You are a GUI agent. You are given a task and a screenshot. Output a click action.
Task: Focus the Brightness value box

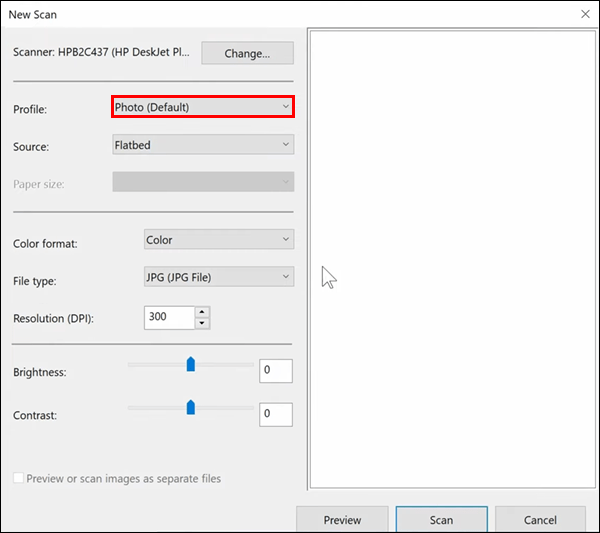tap(276, 370)
